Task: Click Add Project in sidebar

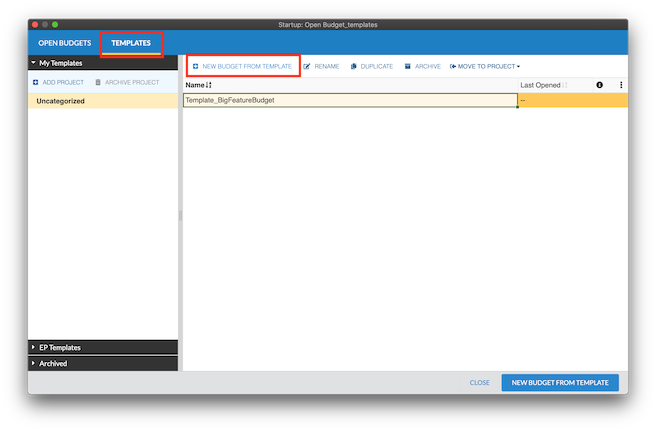Action: pyautogui.click(x=59, y=82)
